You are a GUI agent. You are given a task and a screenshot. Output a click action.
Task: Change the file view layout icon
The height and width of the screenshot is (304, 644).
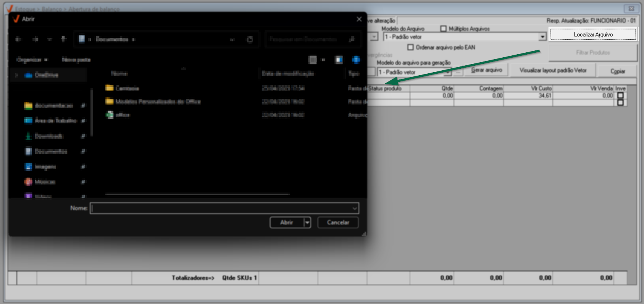[313, 60]
